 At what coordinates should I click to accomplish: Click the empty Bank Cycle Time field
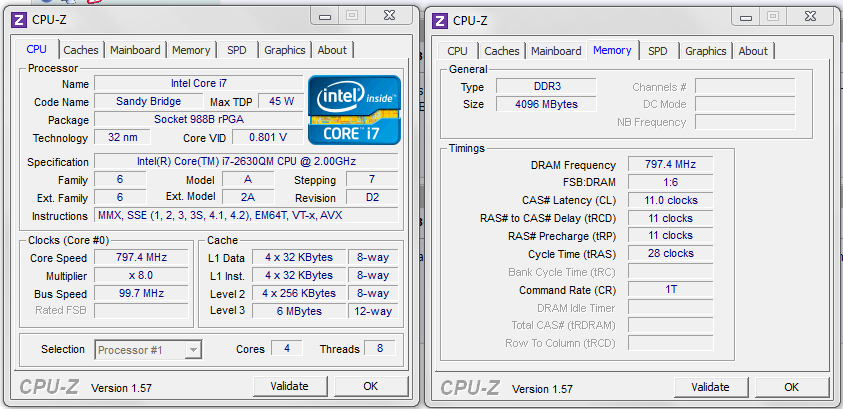pyautogui.click(x=670, y=272)
